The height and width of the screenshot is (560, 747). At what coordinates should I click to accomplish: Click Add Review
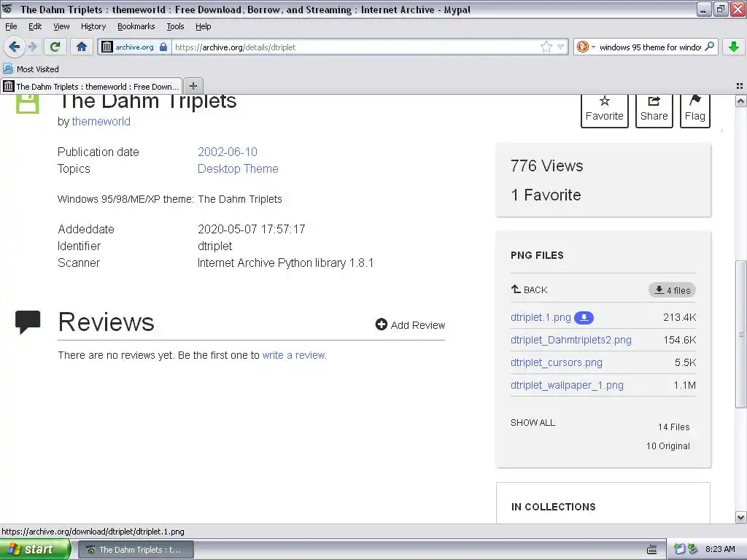click(410, 324)
